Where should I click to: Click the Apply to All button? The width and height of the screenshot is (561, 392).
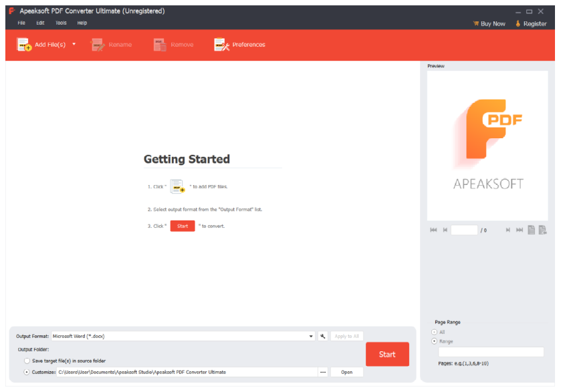coord(346,337)
